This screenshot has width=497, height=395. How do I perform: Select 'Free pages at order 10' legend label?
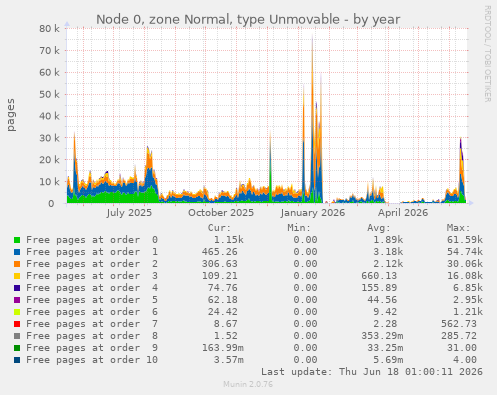point(92,360)
